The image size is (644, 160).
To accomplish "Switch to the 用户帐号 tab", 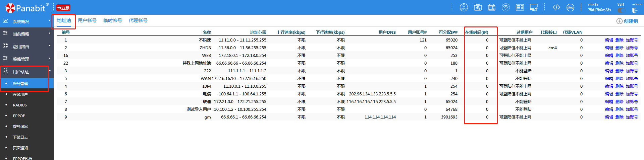I will (87, 20).
